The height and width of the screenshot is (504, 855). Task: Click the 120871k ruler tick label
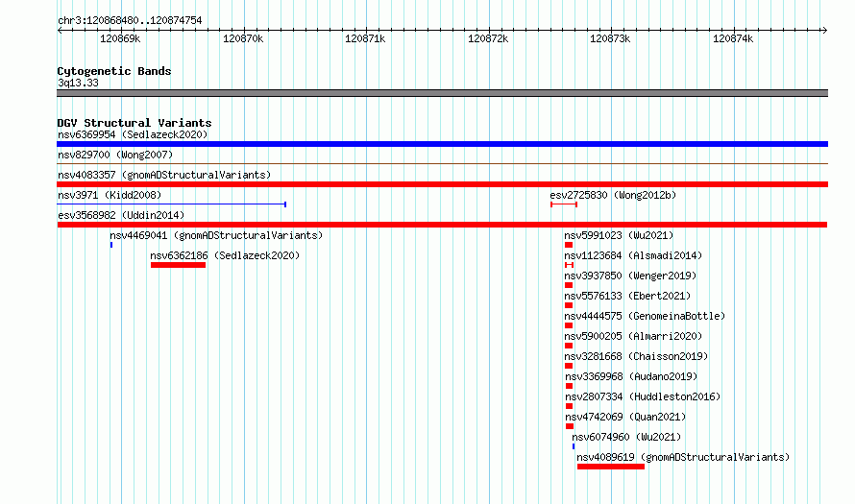click(365, 38)
